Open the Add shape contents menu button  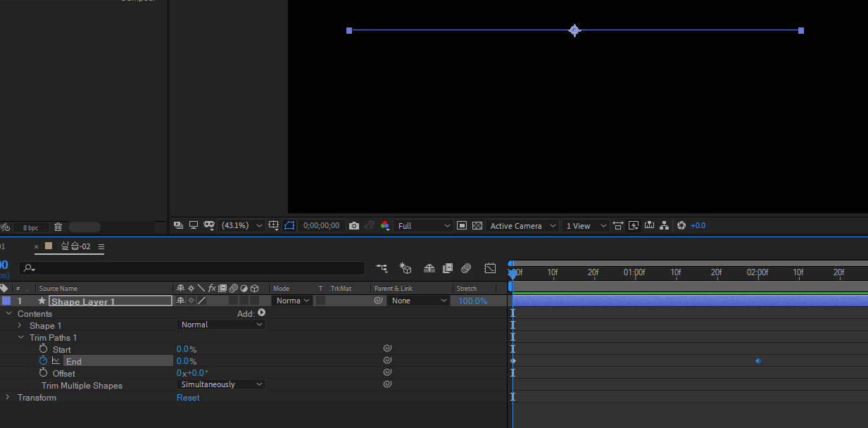(x=262, y=313)
